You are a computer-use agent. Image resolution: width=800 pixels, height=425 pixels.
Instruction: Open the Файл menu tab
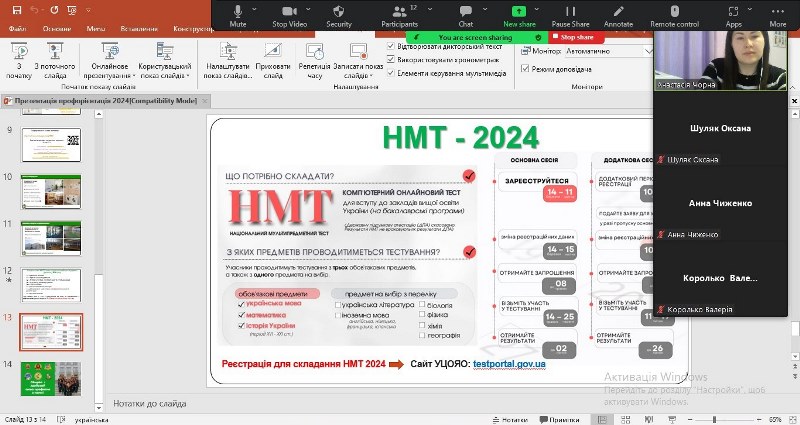17,29
